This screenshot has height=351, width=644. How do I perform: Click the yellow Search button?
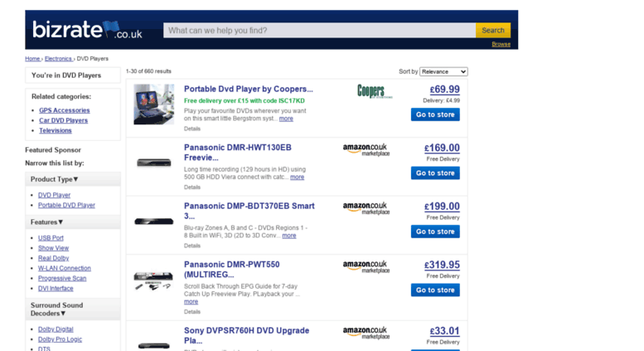493,31
